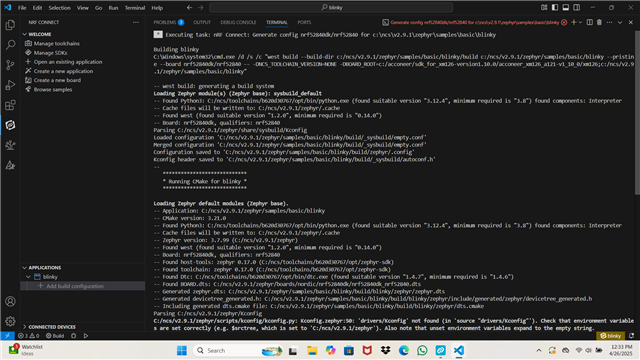
Task: Open the Search view in activity bar
Action: point(10,45)
